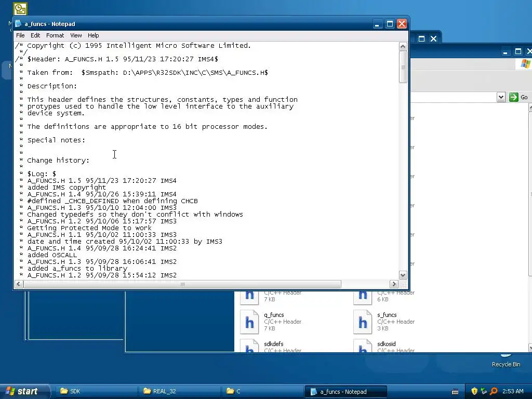
Task: Click 'Getting Protected Mode to work' line
Action: coord(89,228)
